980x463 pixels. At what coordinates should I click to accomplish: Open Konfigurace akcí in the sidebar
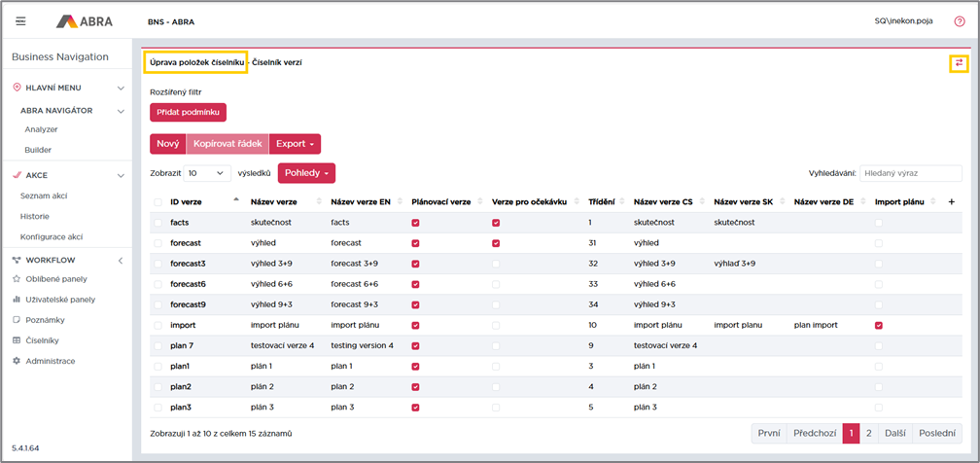click(x=52, y=237)
